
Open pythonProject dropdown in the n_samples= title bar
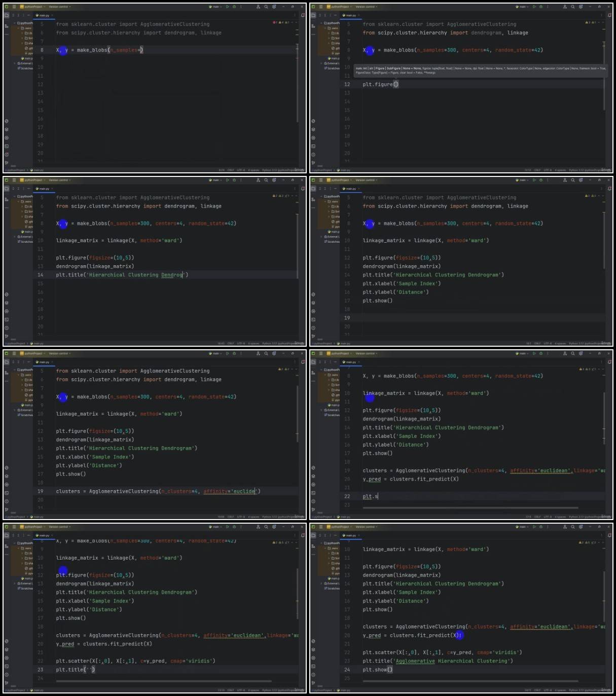tap(32, 7)
